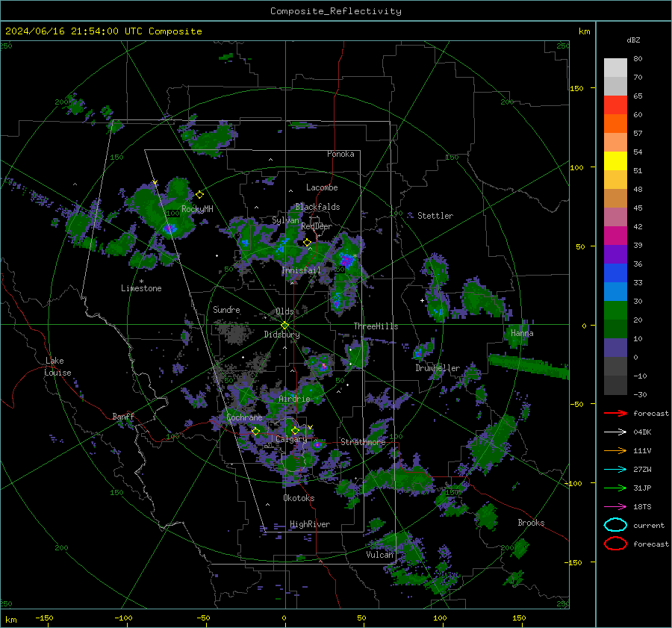Click the 51 dBZ yellow swatch
672x628 pixels.
tap(615, 161)
